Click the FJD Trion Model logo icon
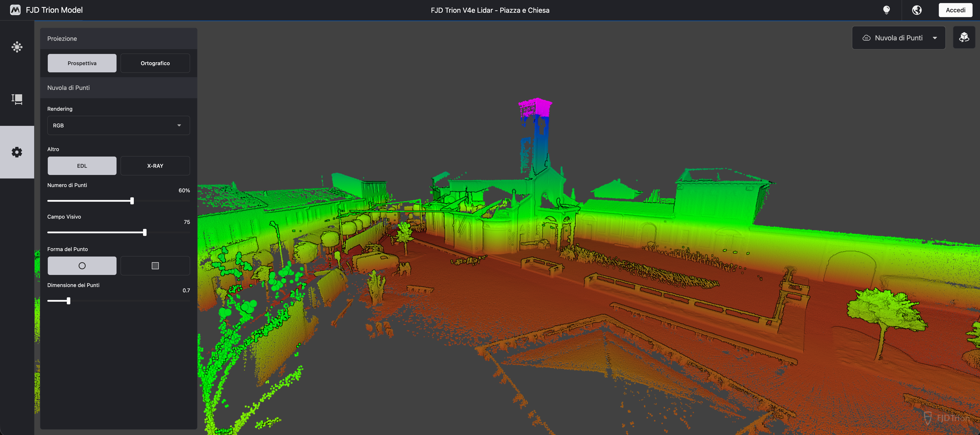 click(15, 10)
